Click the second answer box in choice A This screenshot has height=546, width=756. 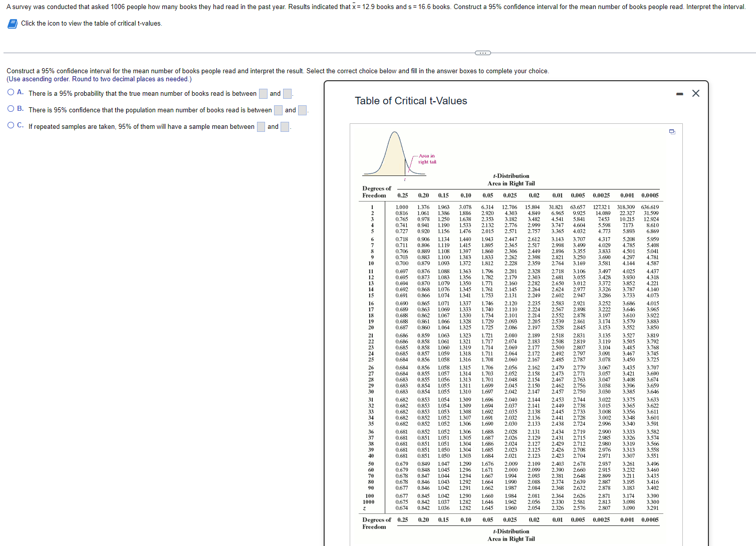(x=287, y=93)
